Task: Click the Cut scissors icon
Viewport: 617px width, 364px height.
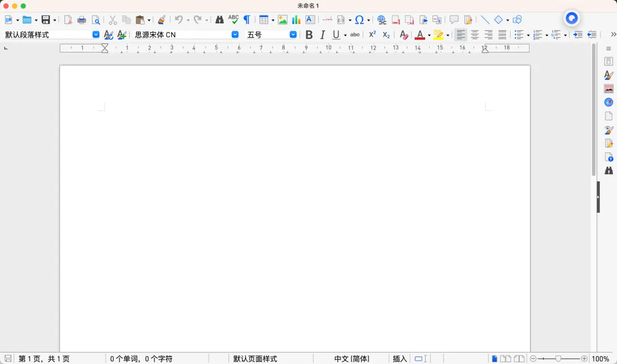Action: click(x=113, y=19)
